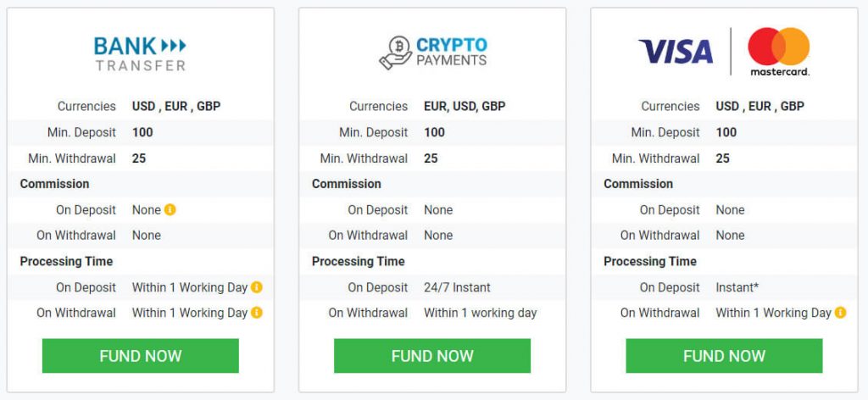The width and height of the screenshot is (868, 400).
Task: Click info icon next to Bank Transfer withdrawal processing time
Action: coord(257,313)
